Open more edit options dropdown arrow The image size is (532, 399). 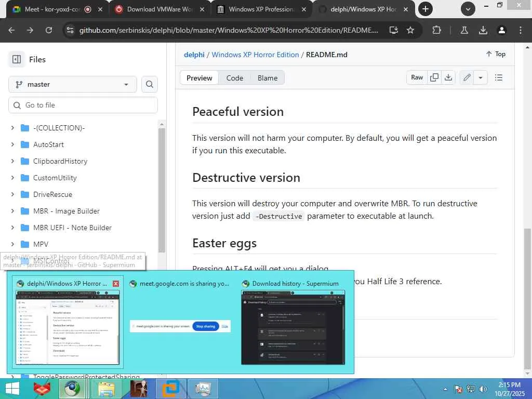click(481, 78)
